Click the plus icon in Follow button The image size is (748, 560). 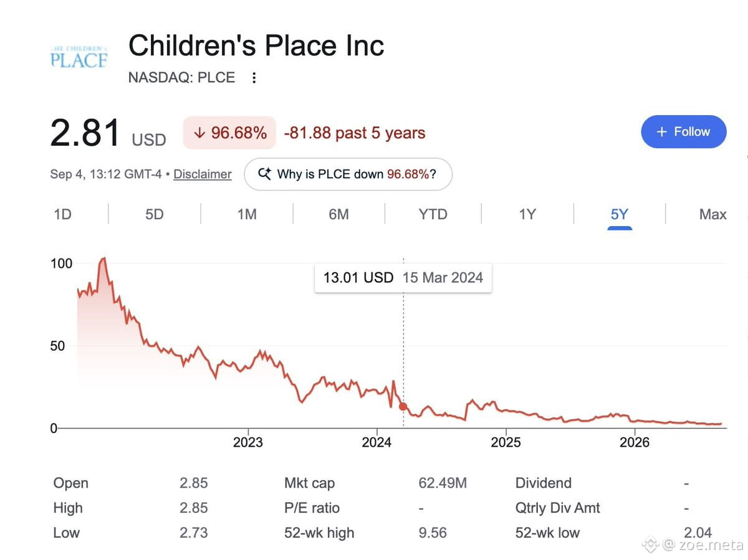tap(662, 131)
